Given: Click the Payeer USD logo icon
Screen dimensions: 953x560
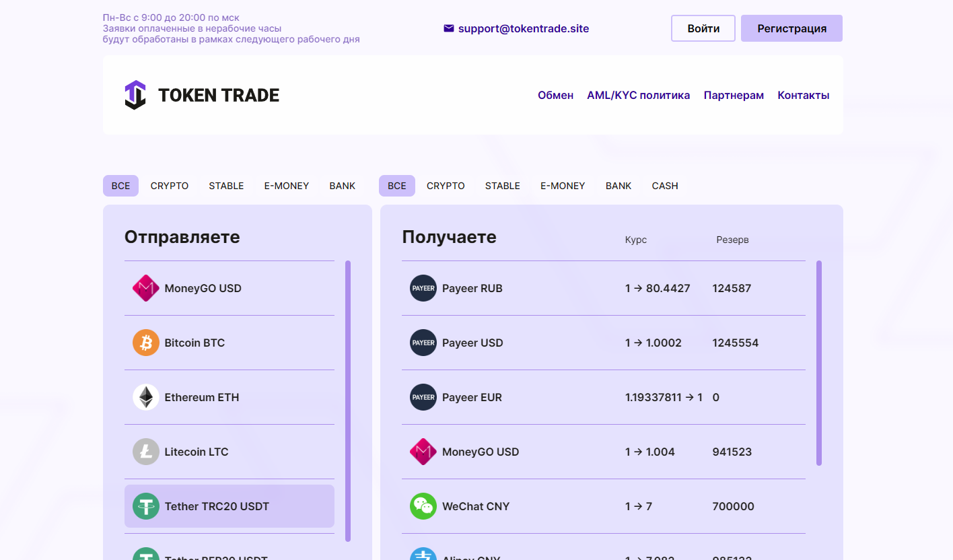Looking at the screenshot, I should (x=423, y=343).
